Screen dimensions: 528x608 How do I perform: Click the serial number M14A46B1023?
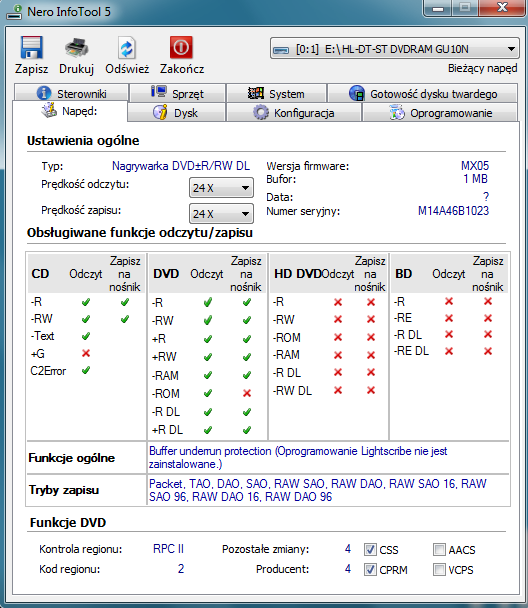[x=453, y=211]
